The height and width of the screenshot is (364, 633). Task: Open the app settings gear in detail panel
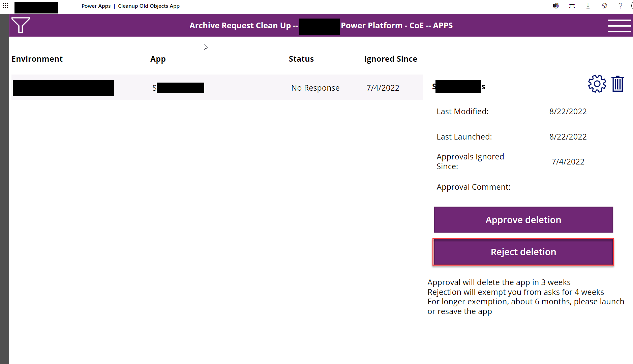click(597, 84)
